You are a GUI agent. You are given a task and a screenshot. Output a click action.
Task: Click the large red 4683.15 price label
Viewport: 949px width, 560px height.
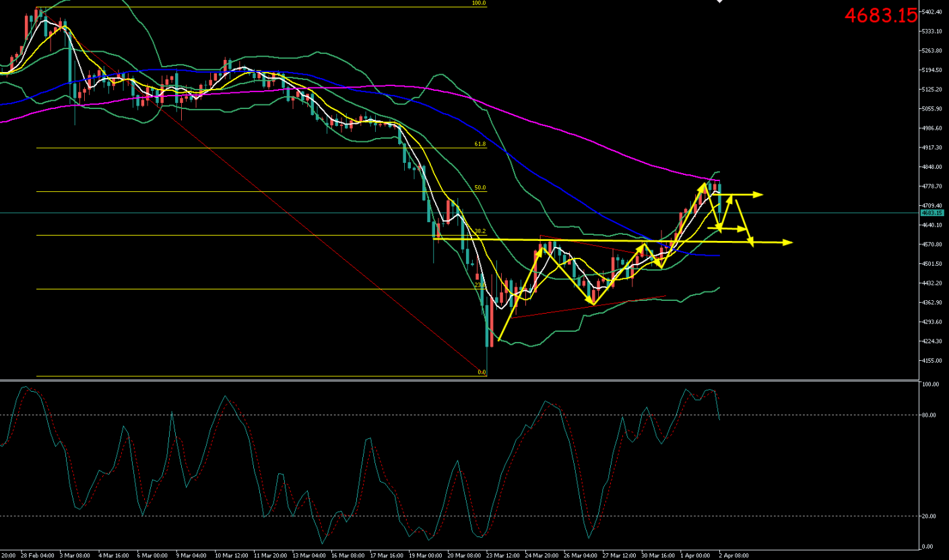pos(880,16)
